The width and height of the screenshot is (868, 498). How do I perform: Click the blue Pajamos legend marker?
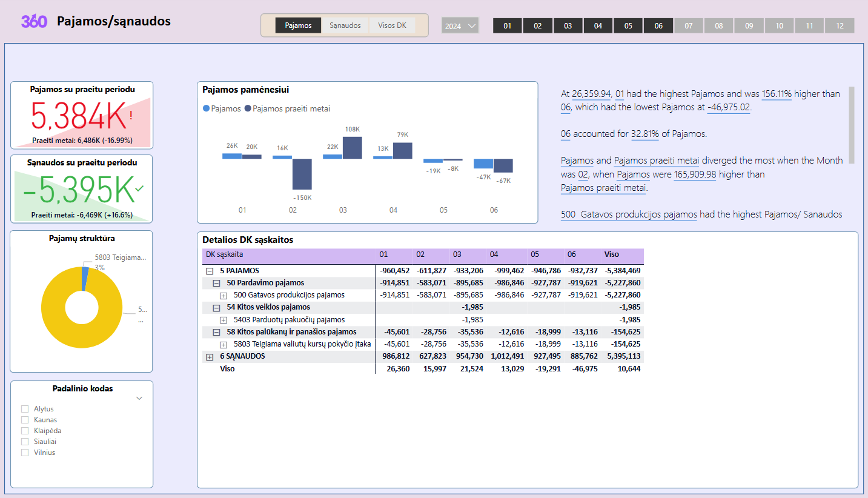pos(206,108)
